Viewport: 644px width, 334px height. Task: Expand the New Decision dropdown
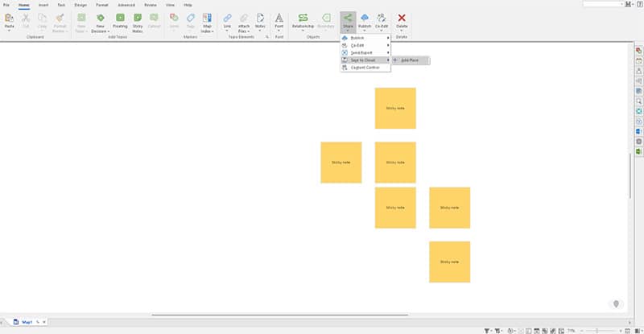click(x=101, y=31)
